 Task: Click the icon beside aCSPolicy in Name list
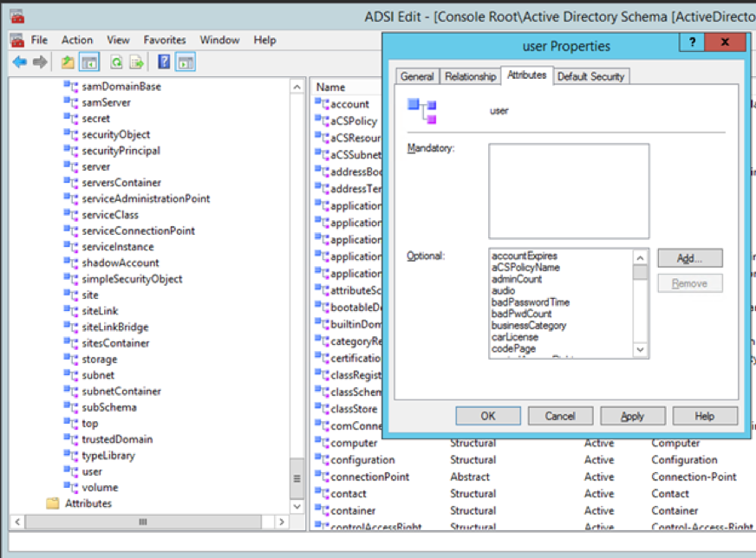coord(322,120)
